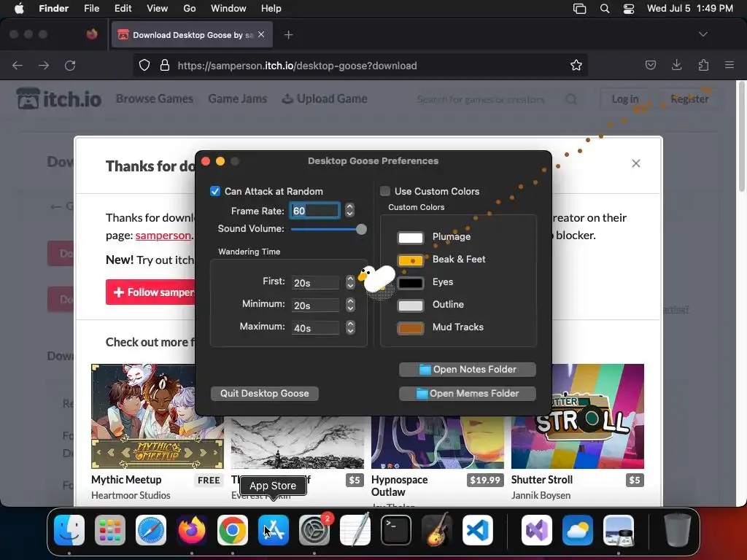
Task: Open the Outline color swatch
Action: point(410,306)
